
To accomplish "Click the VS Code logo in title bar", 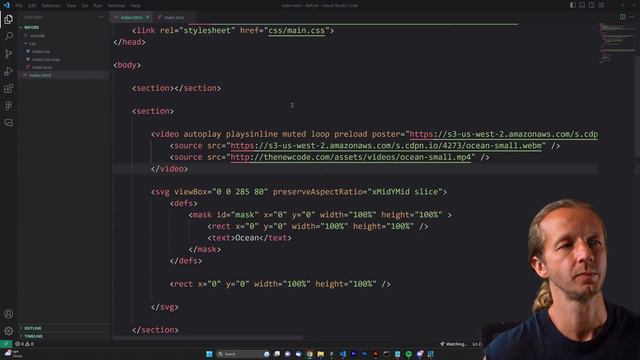I will pos(6,5).
